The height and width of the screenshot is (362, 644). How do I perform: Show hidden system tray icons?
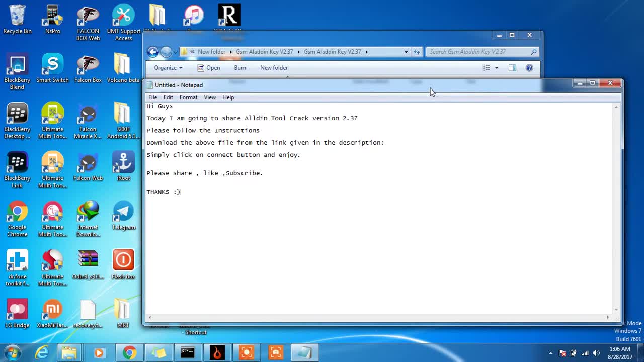pos(551,353)
